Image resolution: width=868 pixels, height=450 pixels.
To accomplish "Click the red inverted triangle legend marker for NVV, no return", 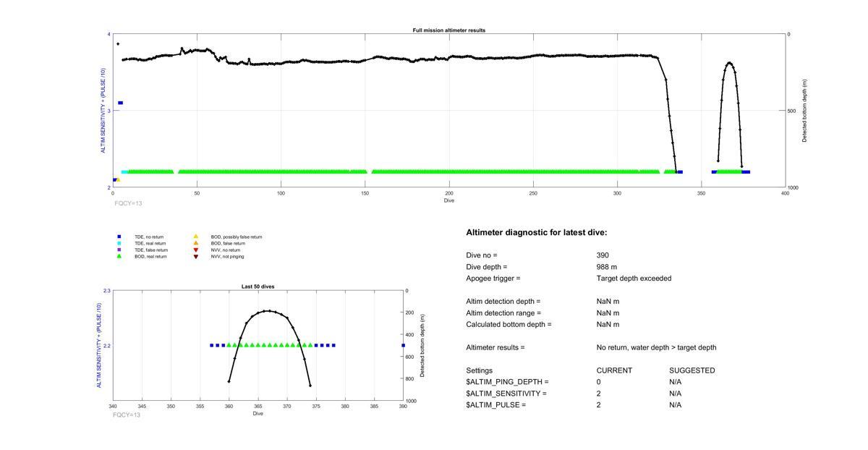I will 195,250.
